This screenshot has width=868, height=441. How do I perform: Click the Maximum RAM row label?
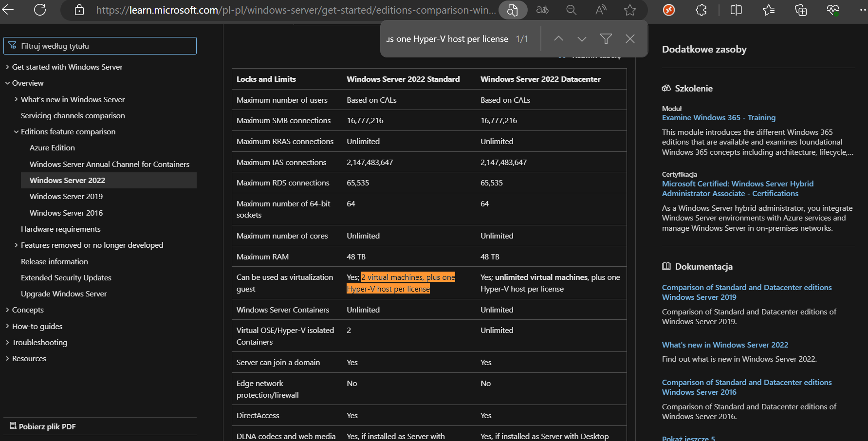click(x=263, y=257)
